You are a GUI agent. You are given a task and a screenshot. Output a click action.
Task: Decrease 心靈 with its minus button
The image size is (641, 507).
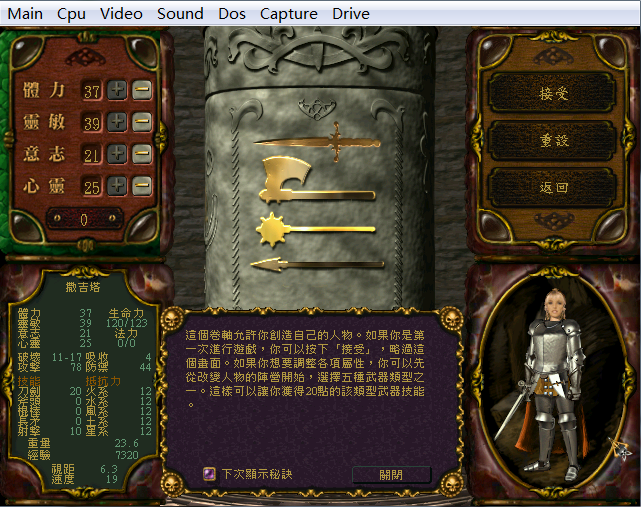coord(142,186)
